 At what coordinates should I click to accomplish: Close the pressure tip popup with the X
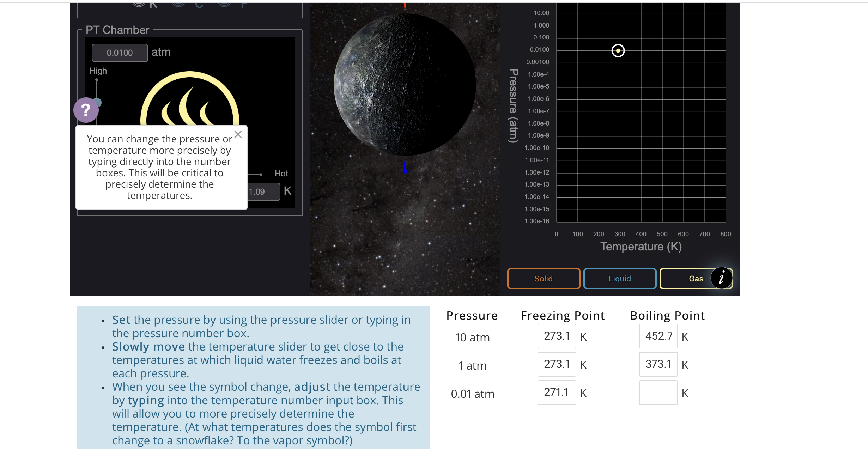click(x=238, y=134)
